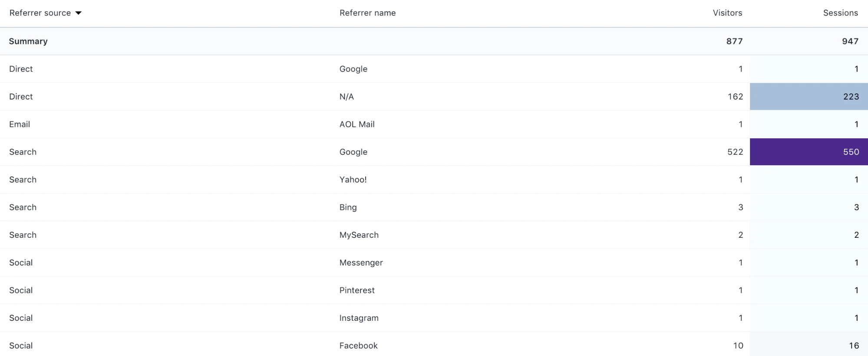This screenshot has width=868, height=356.
Task: Click the Email referrer source cell
Action: click(x=20, y=124)
